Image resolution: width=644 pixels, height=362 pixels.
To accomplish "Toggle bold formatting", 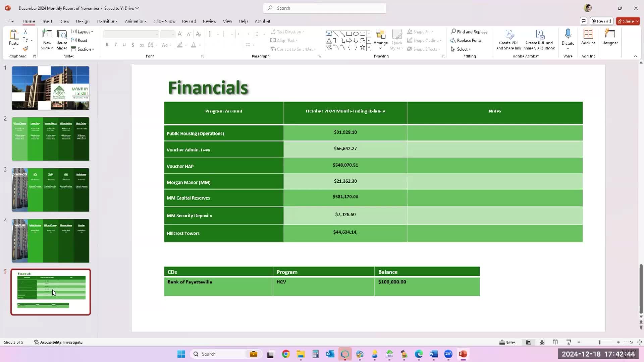I will (x=107, y=45).
